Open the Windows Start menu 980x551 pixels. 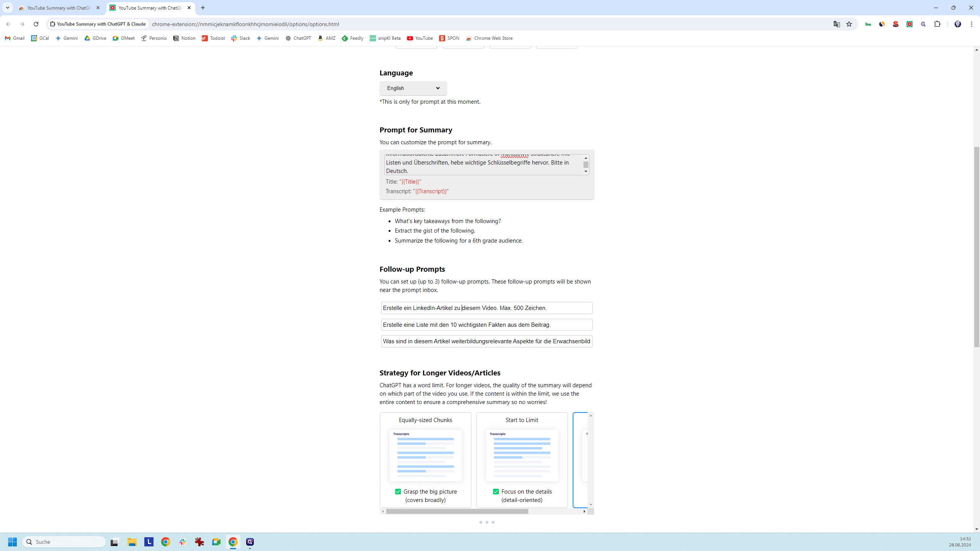coord(12,542)
